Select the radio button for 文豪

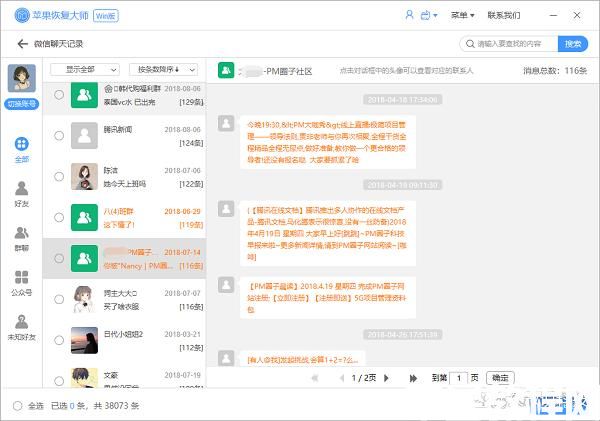pyautogui.click(x=59, y=381)
